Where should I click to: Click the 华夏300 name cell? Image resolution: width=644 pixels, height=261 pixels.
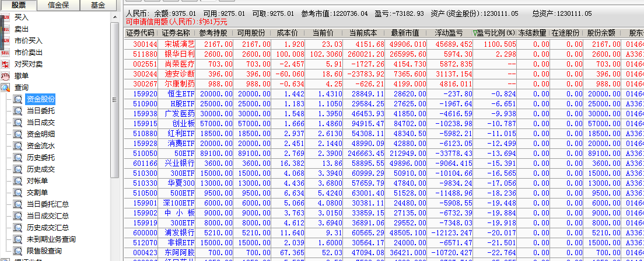pos(181,183)
